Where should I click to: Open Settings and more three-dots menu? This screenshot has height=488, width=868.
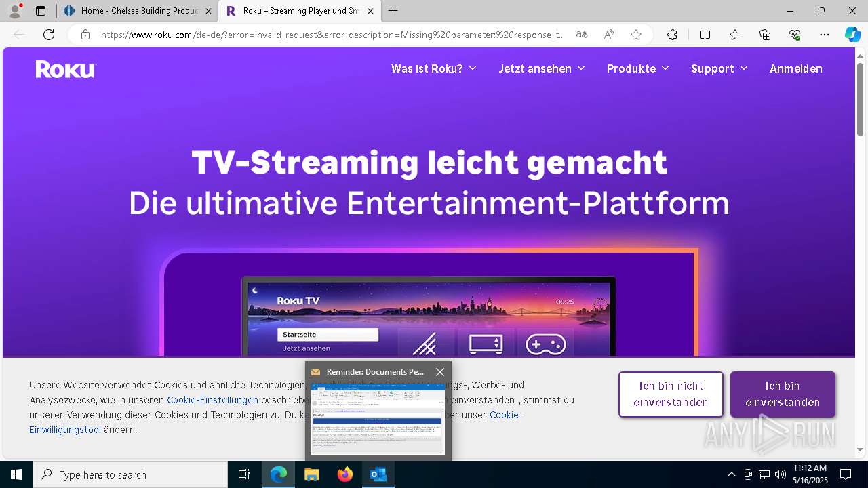825,35
